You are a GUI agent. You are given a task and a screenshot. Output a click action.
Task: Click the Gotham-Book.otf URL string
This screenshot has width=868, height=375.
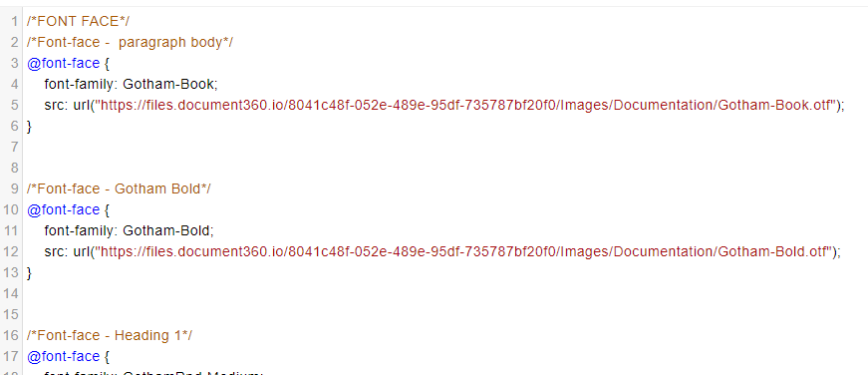tap(465, 106)
